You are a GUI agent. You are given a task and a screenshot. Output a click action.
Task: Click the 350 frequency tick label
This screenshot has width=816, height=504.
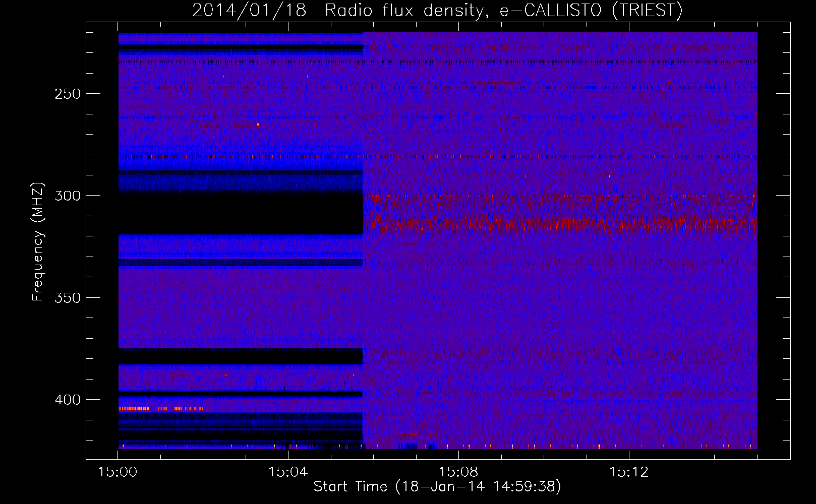[68, 298]
